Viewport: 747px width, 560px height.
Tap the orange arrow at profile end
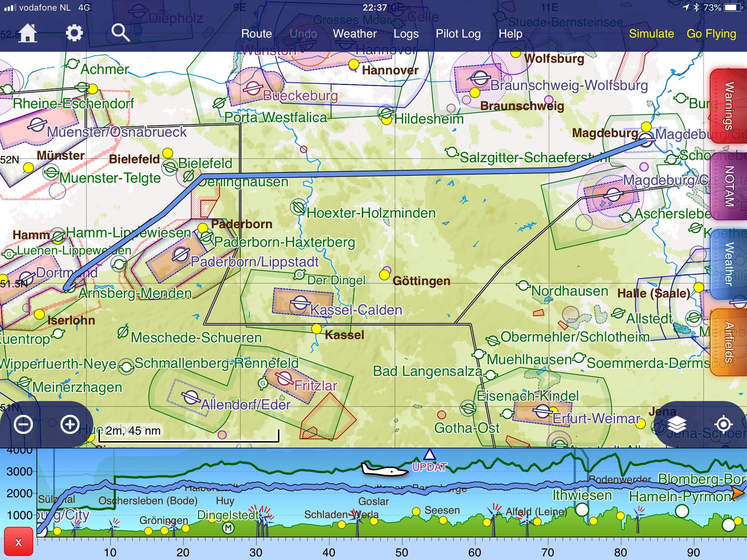[x=738, y=493]
